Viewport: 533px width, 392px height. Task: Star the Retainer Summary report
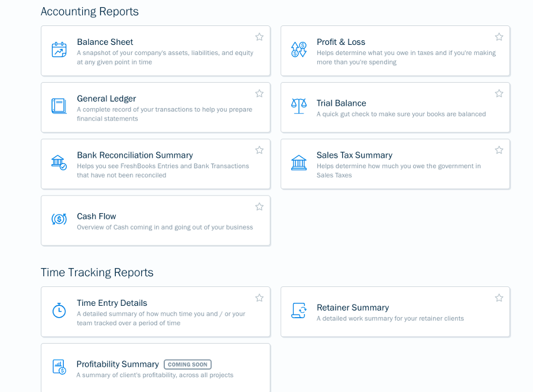(x=499, y=298)
